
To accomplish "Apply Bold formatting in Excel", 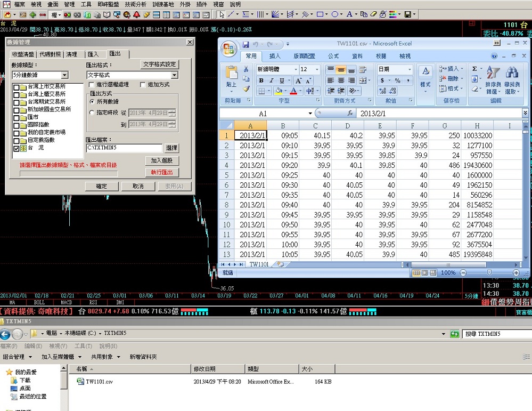I will 261,80.
